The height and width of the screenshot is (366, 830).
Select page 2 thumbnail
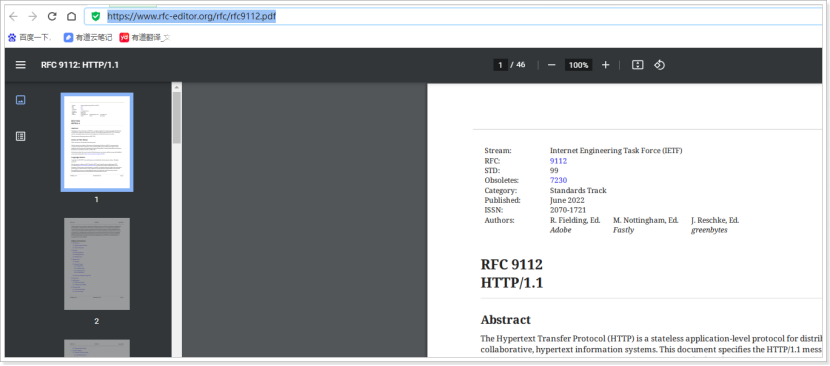[97, 264]
